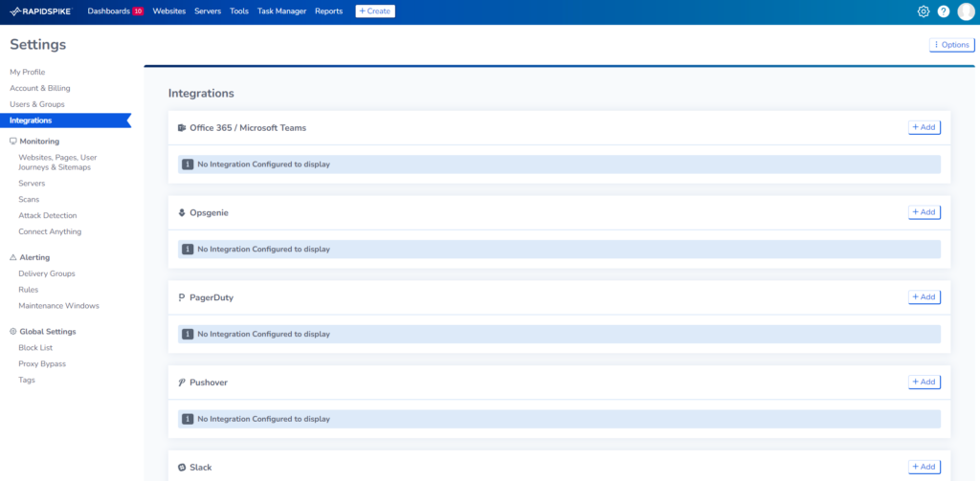Click the Settings page title
980x481 pixels.
38,45
